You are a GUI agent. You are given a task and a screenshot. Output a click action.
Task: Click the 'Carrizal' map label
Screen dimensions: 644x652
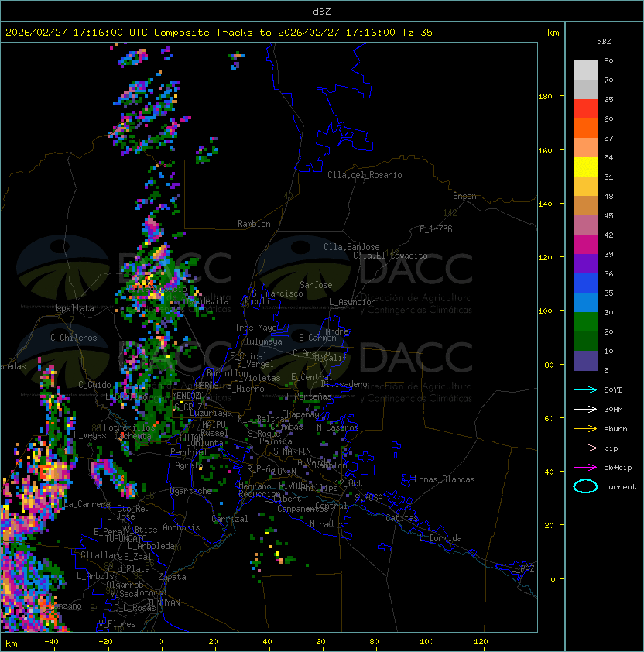pos(230,519)
